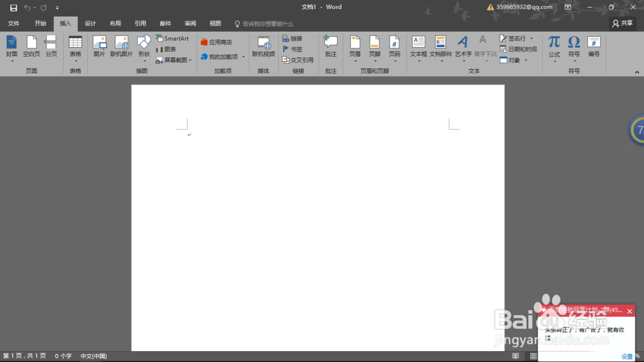Insert a Chart (图表)
This screenshot has height=362, width=644.
point(166,49)
